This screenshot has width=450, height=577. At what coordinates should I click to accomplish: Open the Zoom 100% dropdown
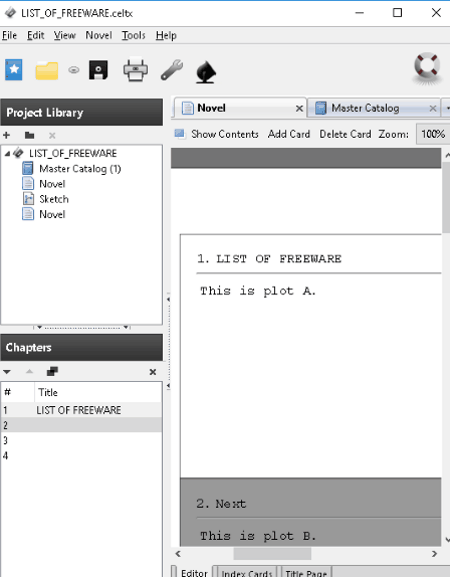click(433, 134)
